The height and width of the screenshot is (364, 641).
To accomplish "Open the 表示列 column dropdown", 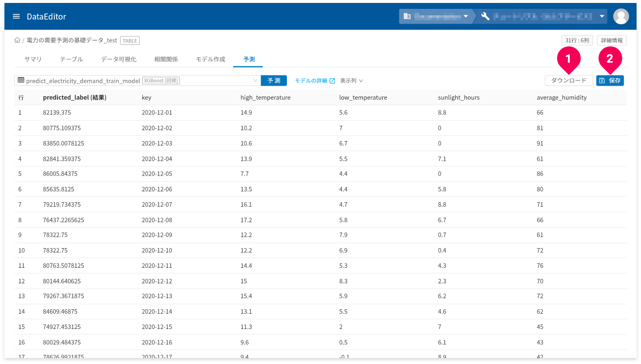I will point(351,80).
